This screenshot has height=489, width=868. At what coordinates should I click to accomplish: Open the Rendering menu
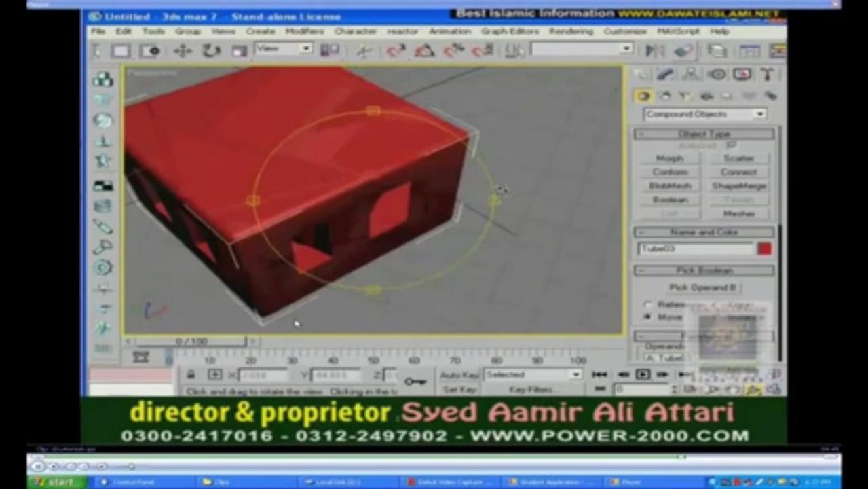coord(571,31)
